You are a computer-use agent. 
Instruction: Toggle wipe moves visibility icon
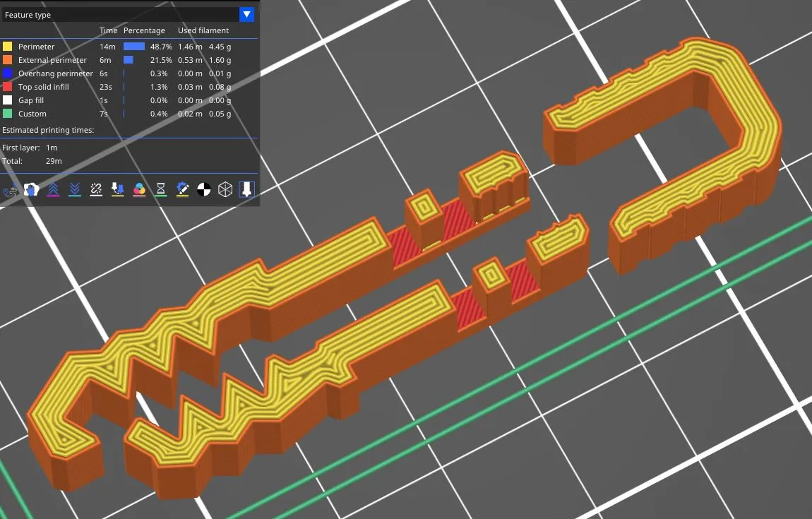(31, 189)
